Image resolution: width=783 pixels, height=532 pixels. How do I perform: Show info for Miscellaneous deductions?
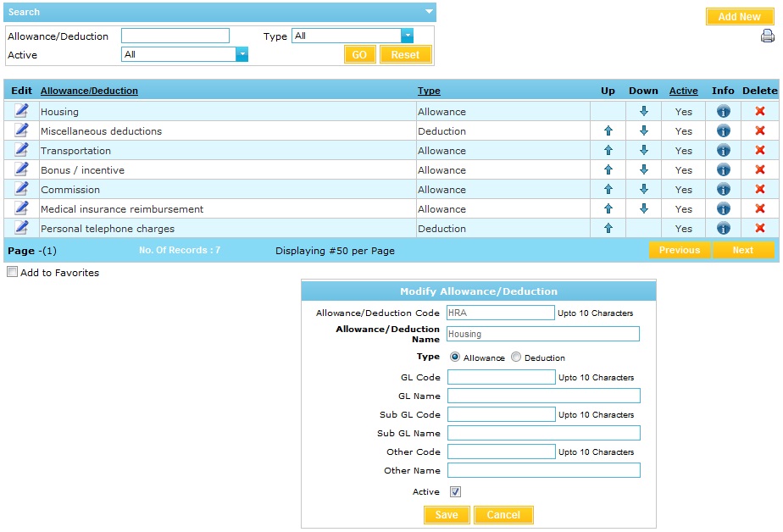tap(723, 130)
